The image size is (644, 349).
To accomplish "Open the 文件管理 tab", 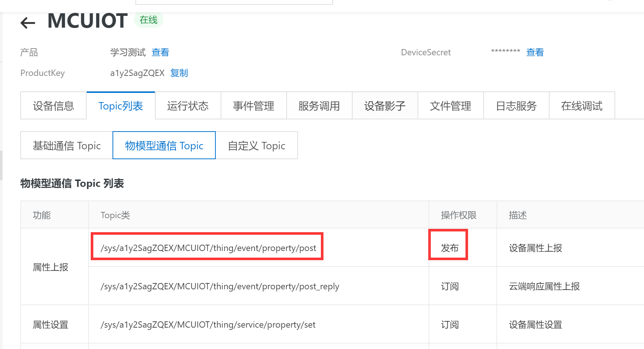I will (x=450, y=106).
